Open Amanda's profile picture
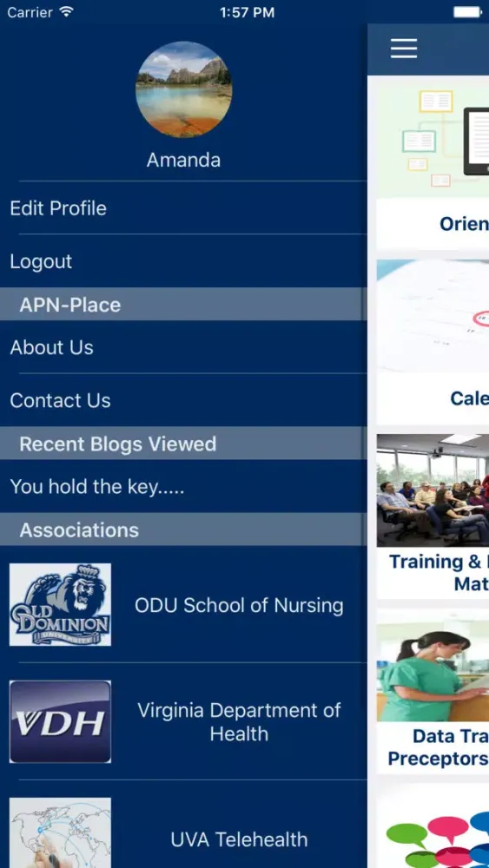This screenshot has width=489, height=868. (x=183, y=89)
